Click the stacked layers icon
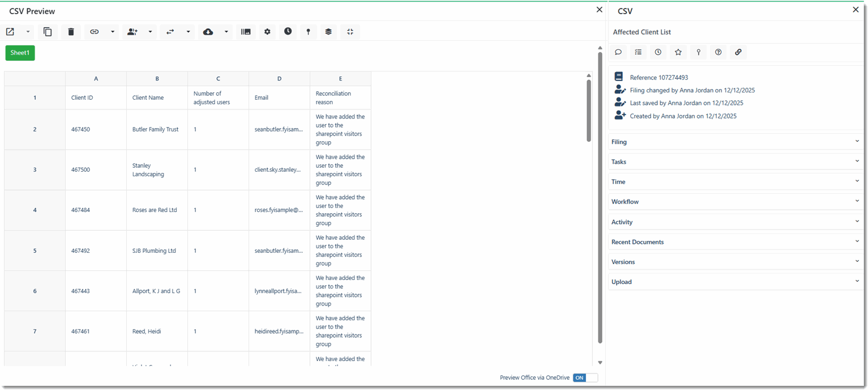 click(x=328, y=32)
